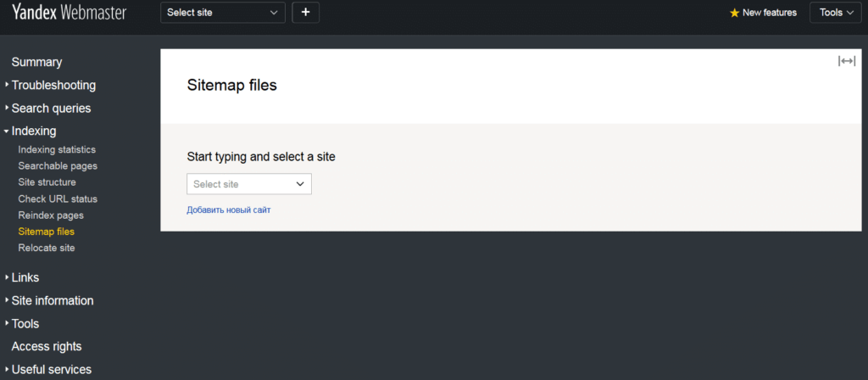Click the plus icon to add site
Image resolution: width=868 pixels, height=380 pixels.
pos(305,12)
